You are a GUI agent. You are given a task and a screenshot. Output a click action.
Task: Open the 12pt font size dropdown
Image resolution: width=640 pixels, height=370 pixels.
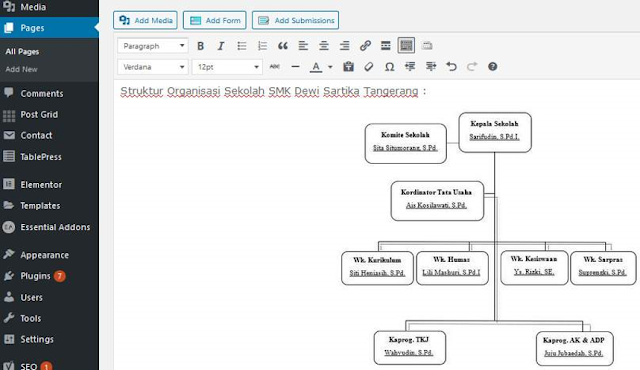pyautogui.click(x=227, y=67)
